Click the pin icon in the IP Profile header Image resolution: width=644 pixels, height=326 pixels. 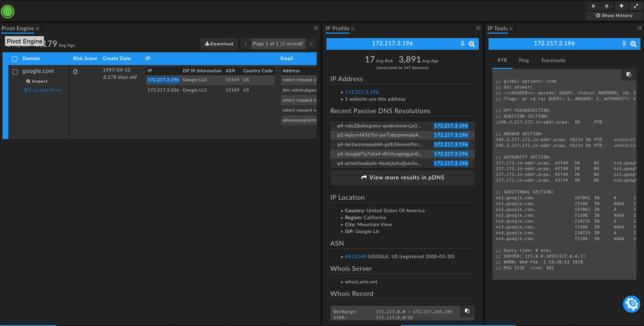[462, 44]
